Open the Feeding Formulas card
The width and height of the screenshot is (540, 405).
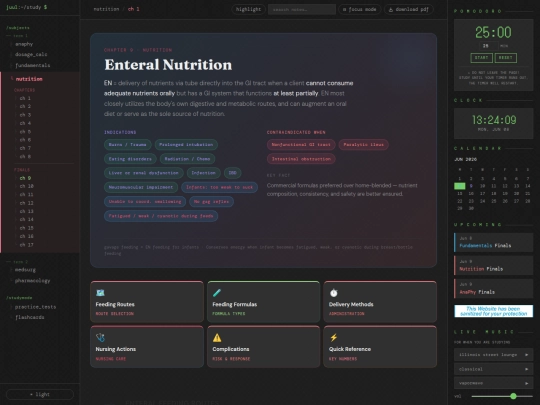[x=263, y=302]
